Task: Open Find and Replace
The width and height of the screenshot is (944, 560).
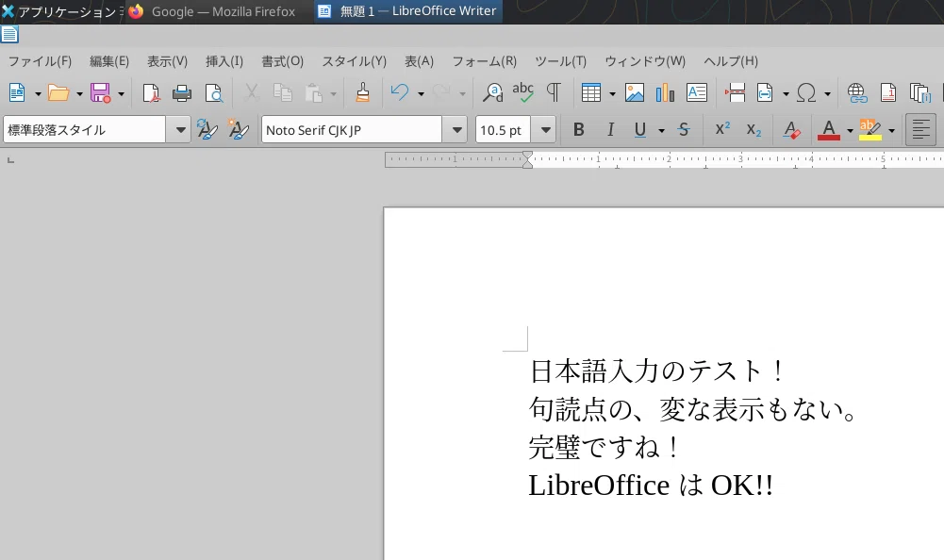Action: (493, 92)
